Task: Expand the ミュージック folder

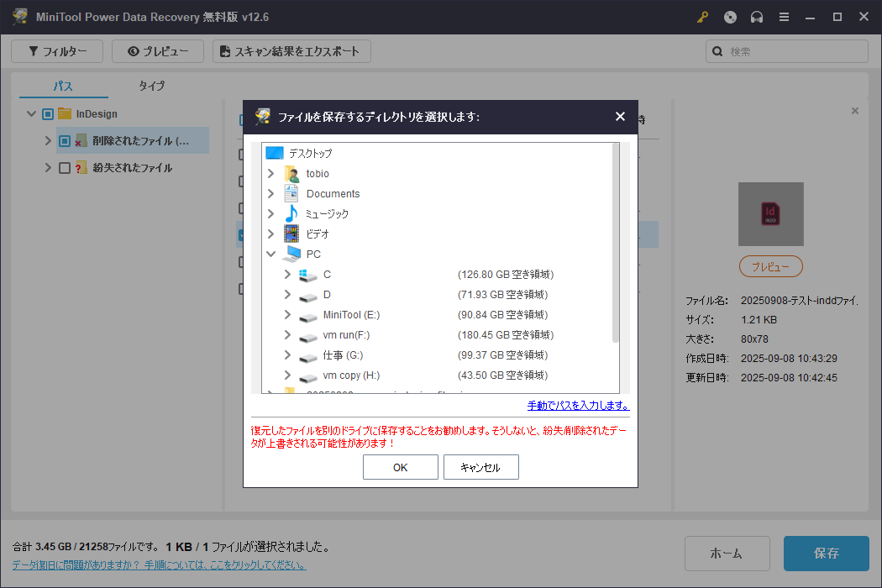Action: point(270,214)
